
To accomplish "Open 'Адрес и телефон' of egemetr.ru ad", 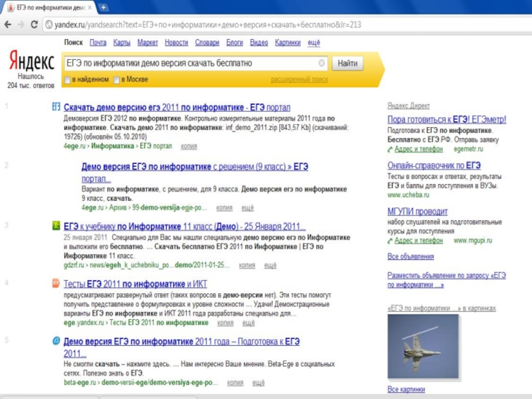I will [x=419, y=149].
